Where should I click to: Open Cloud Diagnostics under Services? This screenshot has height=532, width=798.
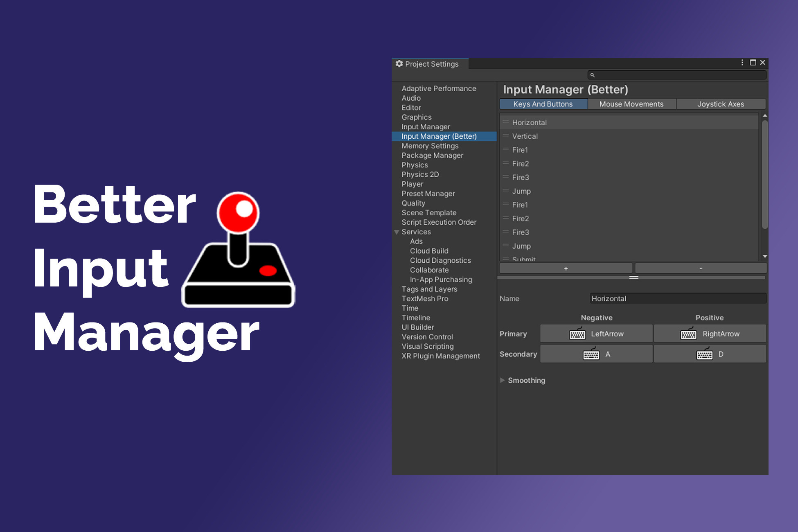coord(440,260)
